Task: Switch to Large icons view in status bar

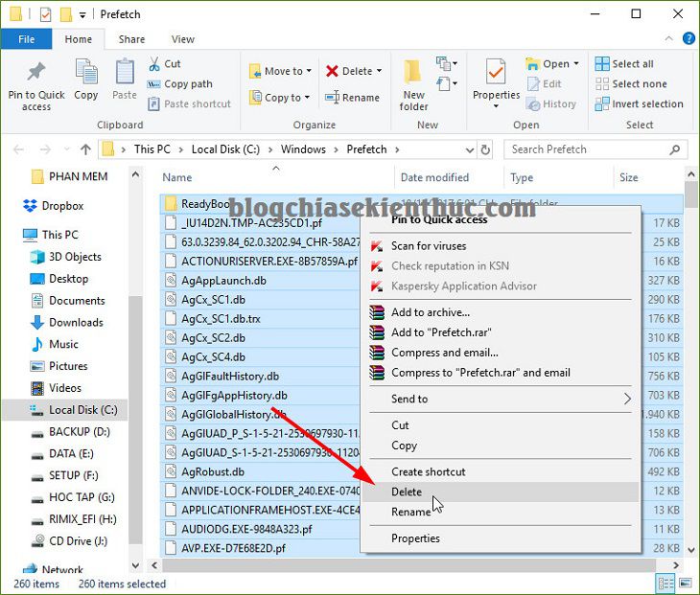Action: pos(685,583)
